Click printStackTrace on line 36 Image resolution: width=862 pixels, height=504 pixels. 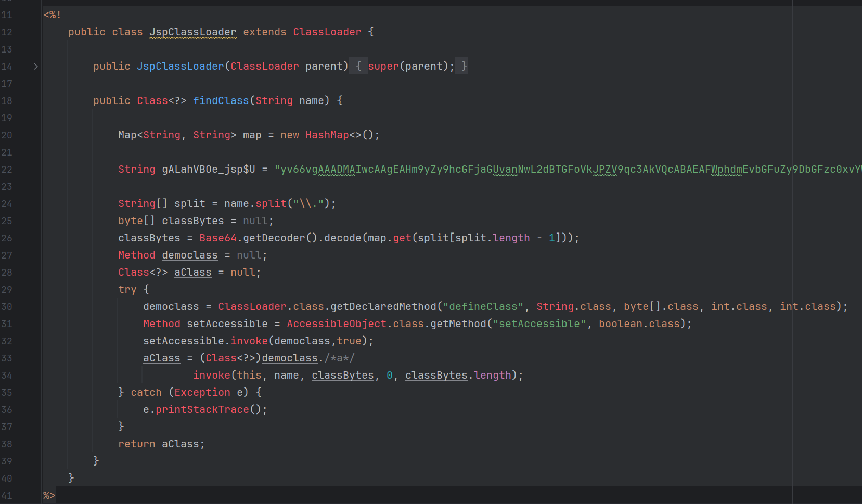click(x=202, y=410)
